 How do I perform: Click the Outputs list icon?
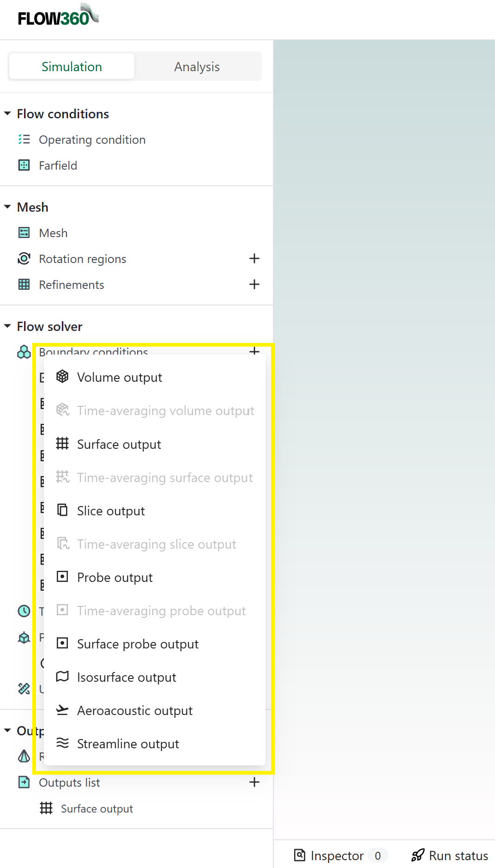coord(24,782)
